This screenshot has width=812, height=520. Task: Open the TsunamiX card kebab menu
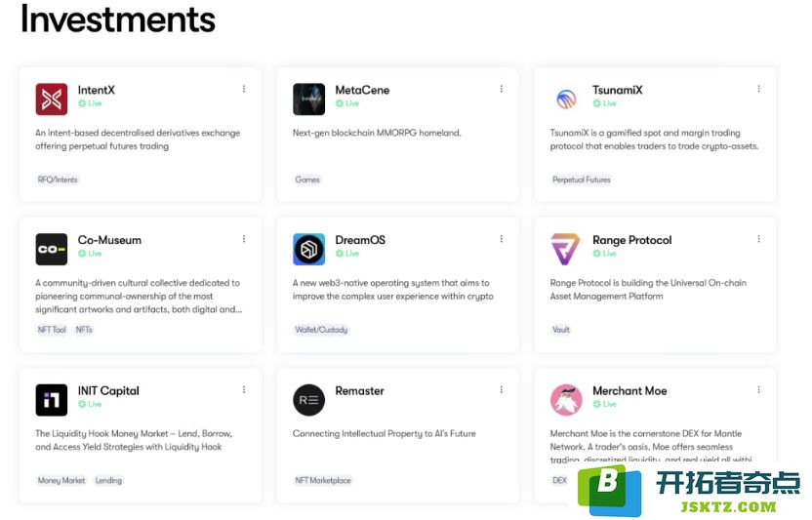click(758, 89)
